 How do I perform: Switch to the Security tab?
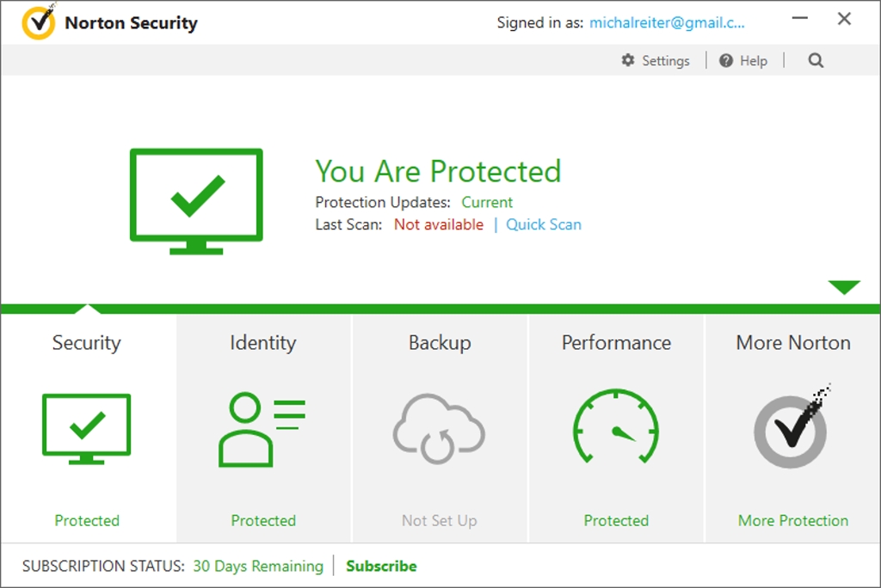(86, 343)
